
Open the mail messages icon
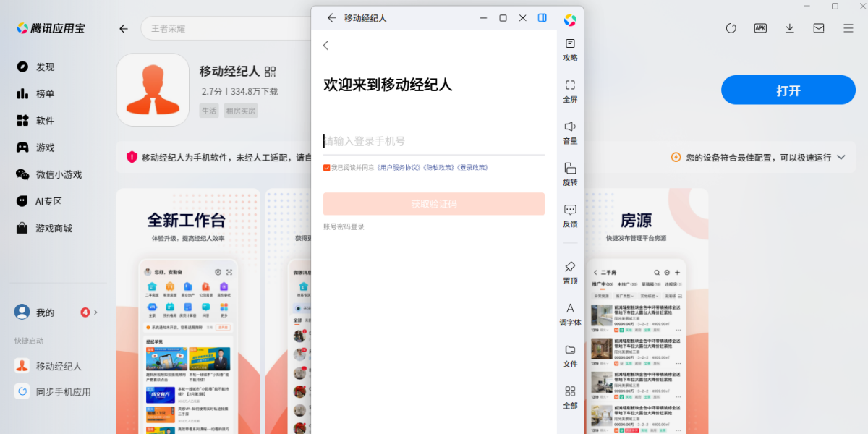tap(819, 28)
